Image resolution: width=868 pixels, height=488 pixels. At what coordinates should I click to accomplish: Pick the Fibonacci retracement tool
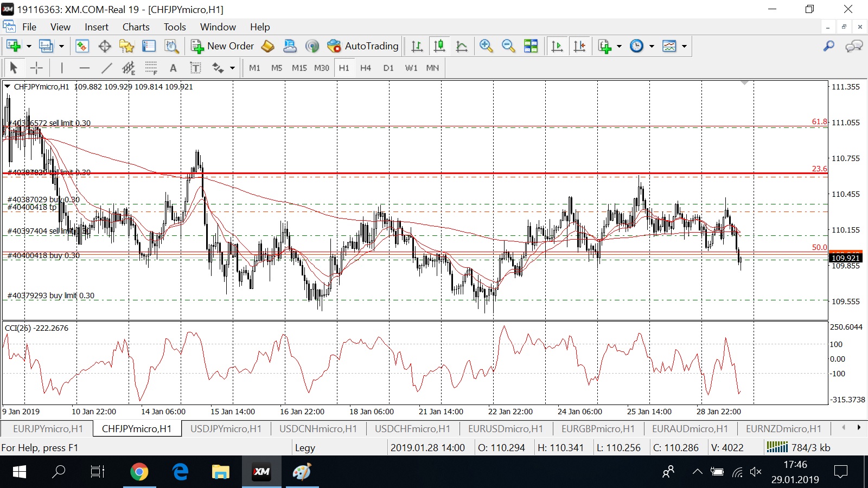click(x=151, y=68)
